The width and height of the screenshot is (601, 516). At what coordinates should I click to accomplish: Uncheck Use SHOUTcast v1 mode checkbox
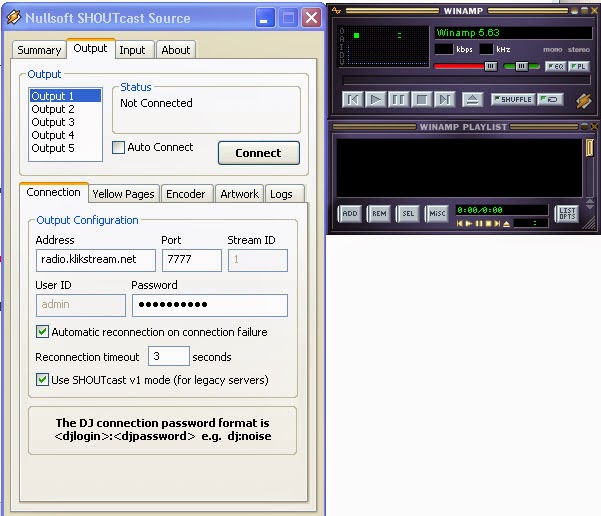pos(43,380)
